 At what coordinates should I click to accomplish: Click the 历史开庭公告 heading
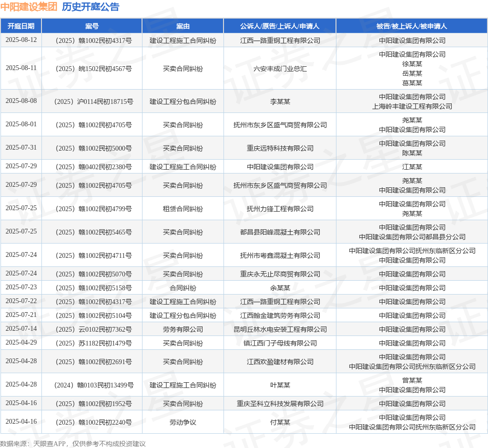tap(91, 7)
